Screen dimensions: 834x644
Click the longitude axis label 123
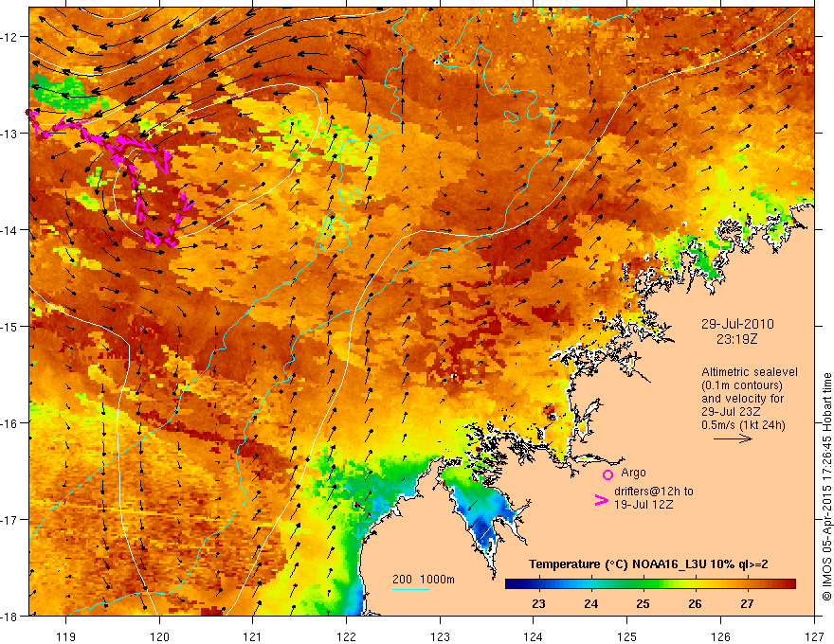coord(440,636)
